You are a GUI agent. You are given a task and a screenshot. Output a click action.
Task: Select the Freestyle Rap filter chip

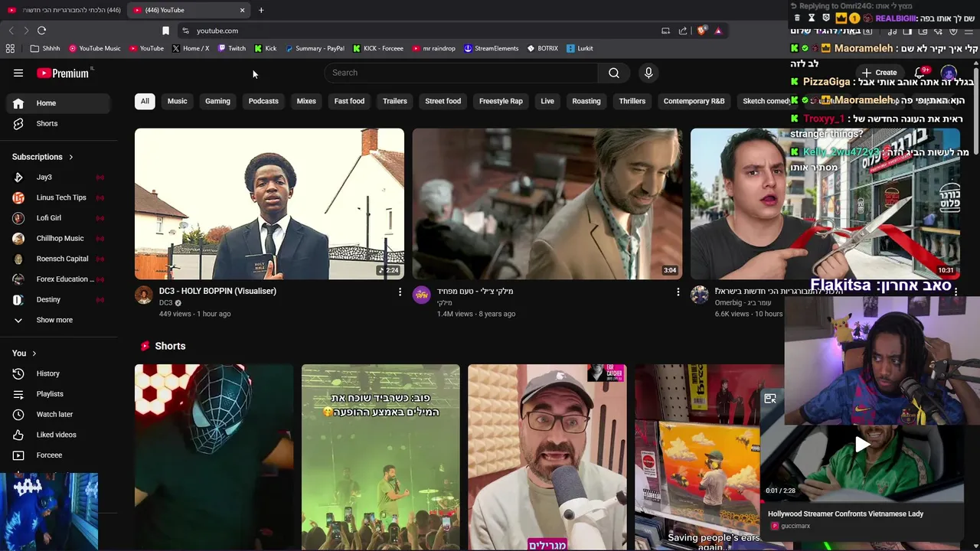[x=501, y=101]
